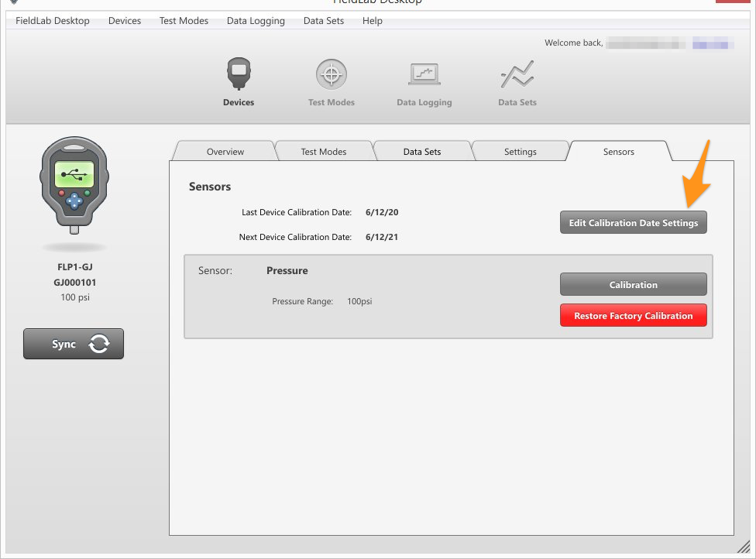Screen dimensions: 756x559
Task: Select the Sensors tab
Action: click(x=619, y=151)
